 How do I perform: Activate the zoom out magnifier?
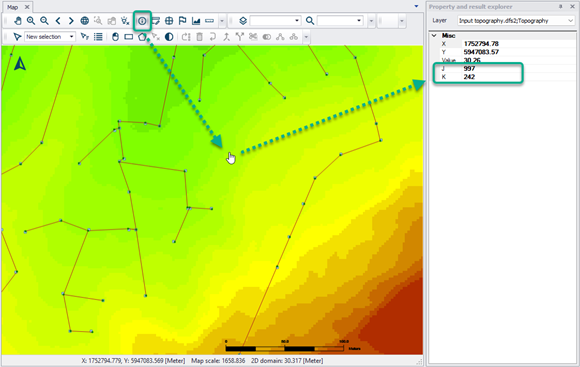point(44,21)
